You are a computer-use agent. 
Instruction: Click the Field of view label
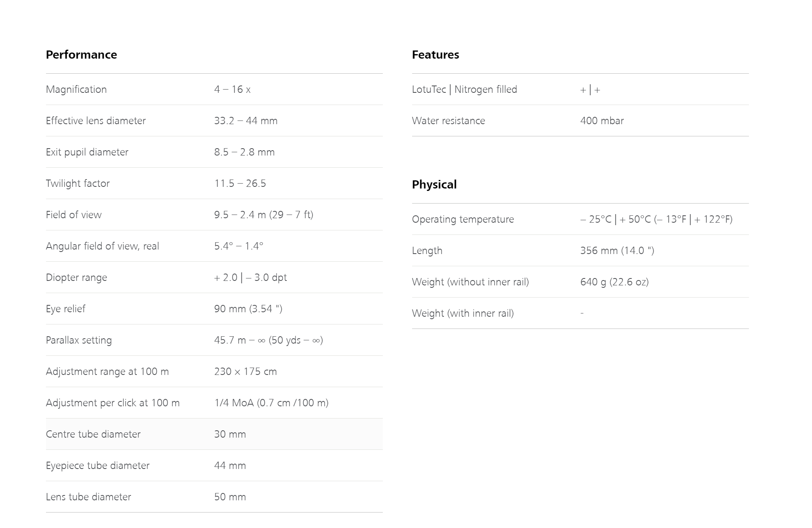click(x=74, y=215)
